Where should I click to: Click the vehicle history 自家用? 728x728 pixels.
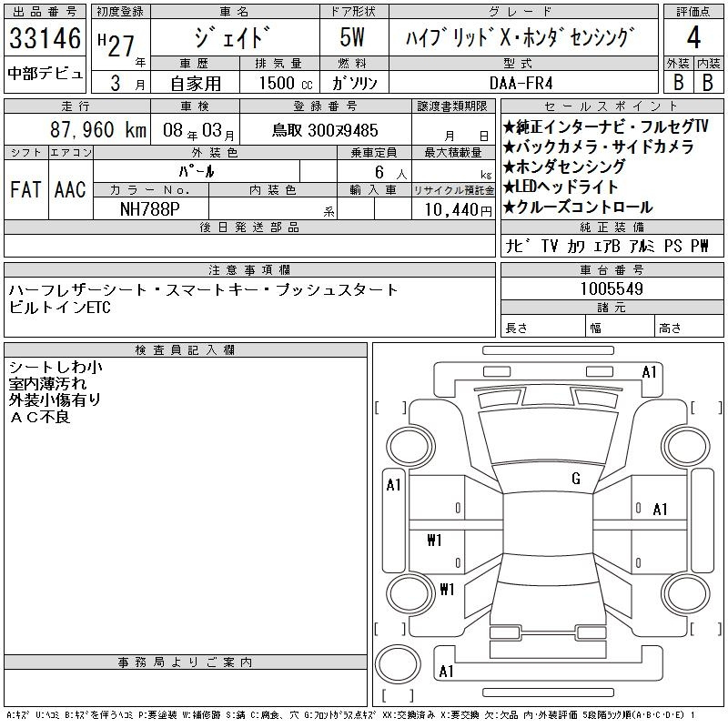click(x=196, y=84)
